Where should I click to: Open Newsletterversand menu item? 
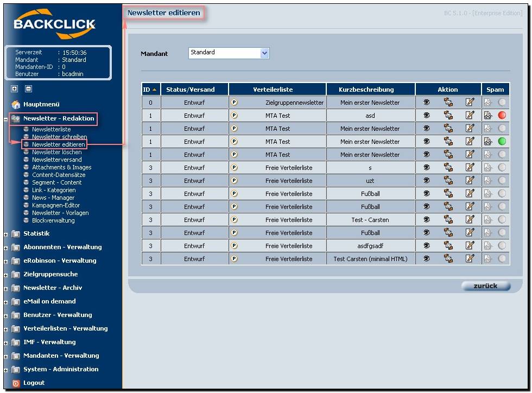pyautogui.click(x=56, y=160)
